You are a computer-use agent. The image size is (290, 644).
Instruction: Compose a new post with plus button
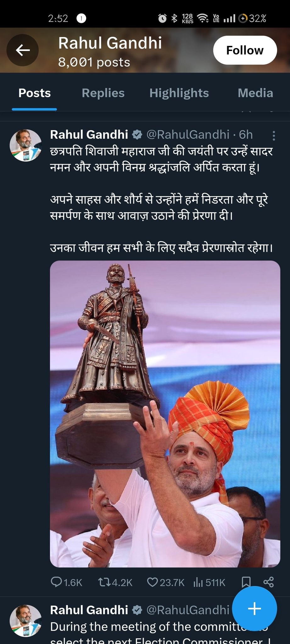pos(254,608)
